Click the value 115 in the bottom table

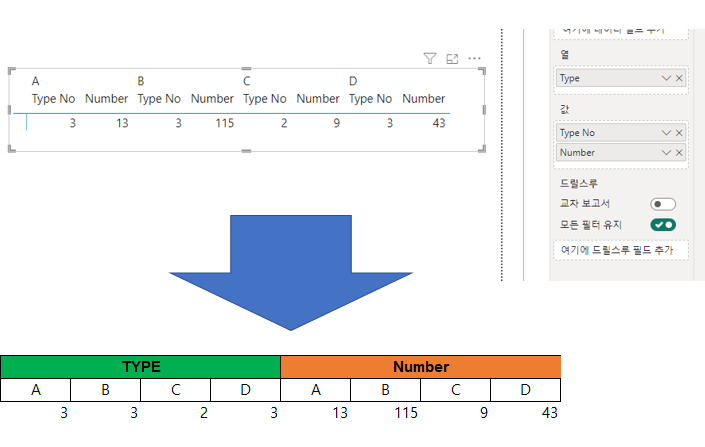[406, 413]
